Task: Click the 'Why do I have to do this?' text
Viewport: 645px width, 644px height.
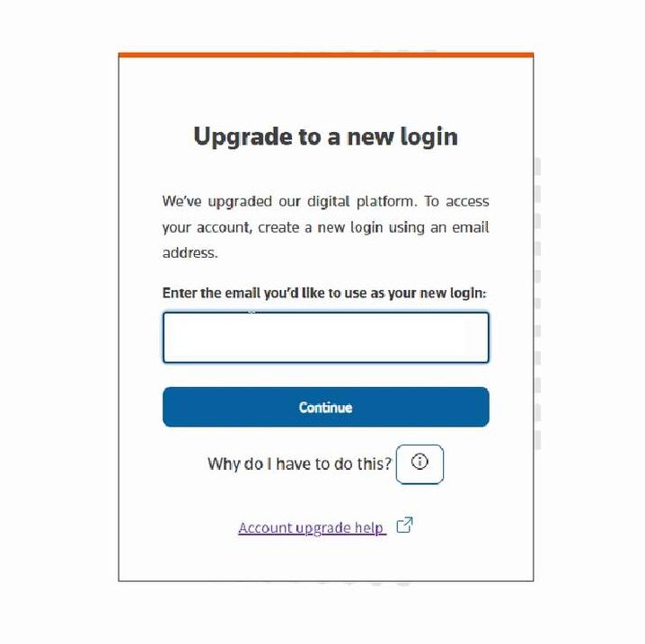Action: coord(299,463)
